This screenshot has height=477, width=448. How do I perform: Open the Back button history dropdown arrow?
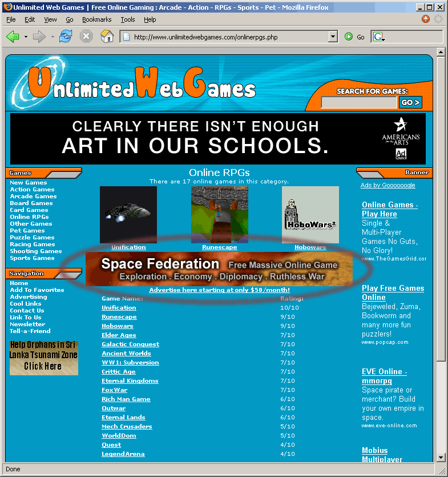(26, 37)
